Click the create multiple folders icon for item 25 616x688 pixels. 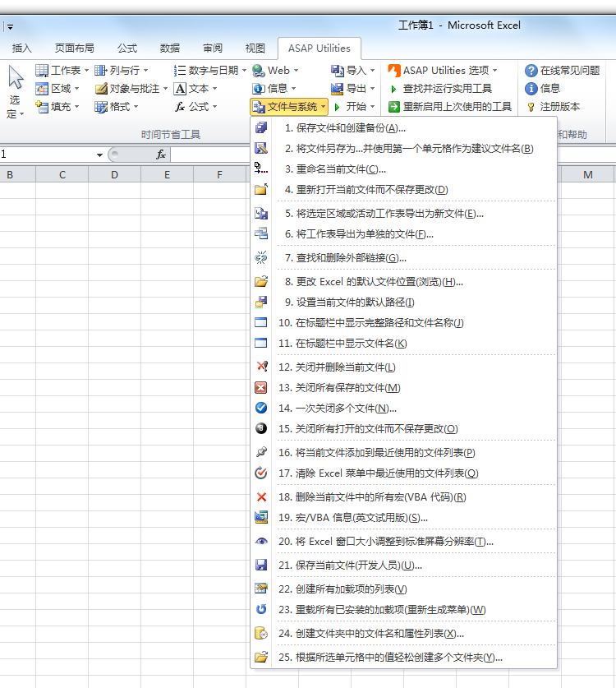[x=261, y=657]
